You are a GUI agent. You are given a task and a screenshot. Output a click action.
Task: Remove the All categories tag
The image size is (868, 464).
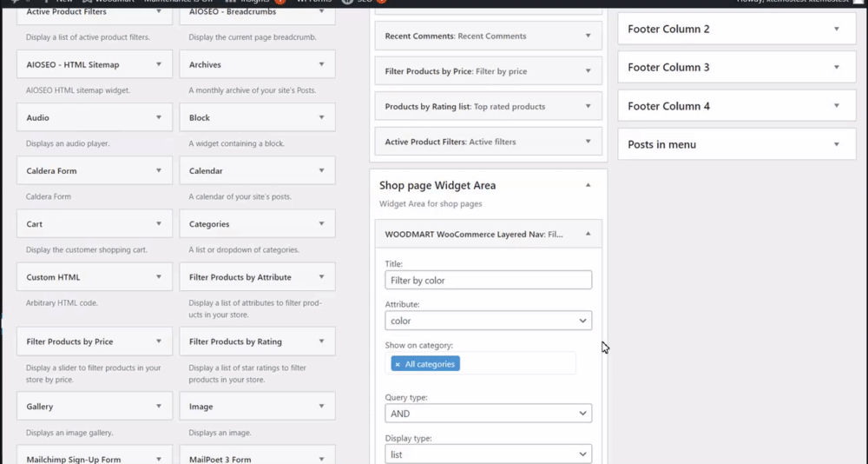(x=398, y=364)
